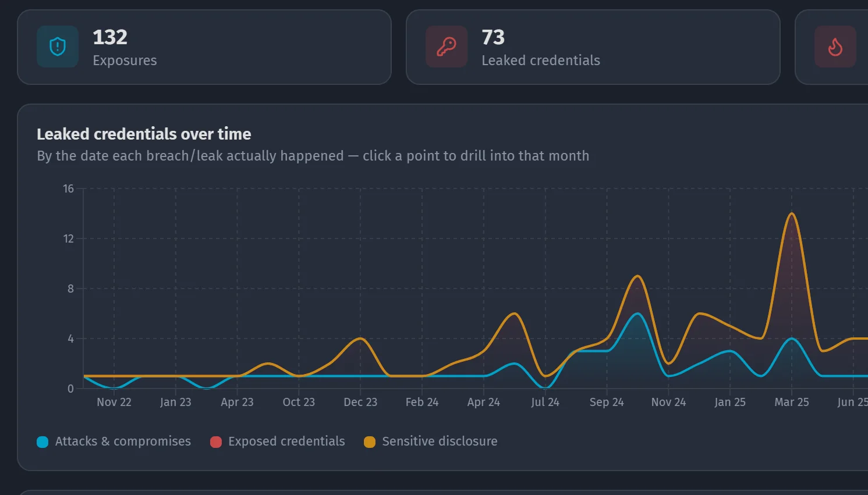Click the Apr 24 axis label
Image resolution: width=868 pixels, height=495 pixels.
(x=484, y=402)
